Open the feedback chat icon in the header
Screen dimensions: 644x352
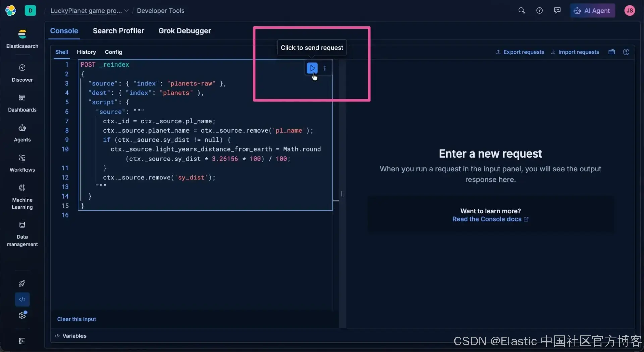point(557,10)
